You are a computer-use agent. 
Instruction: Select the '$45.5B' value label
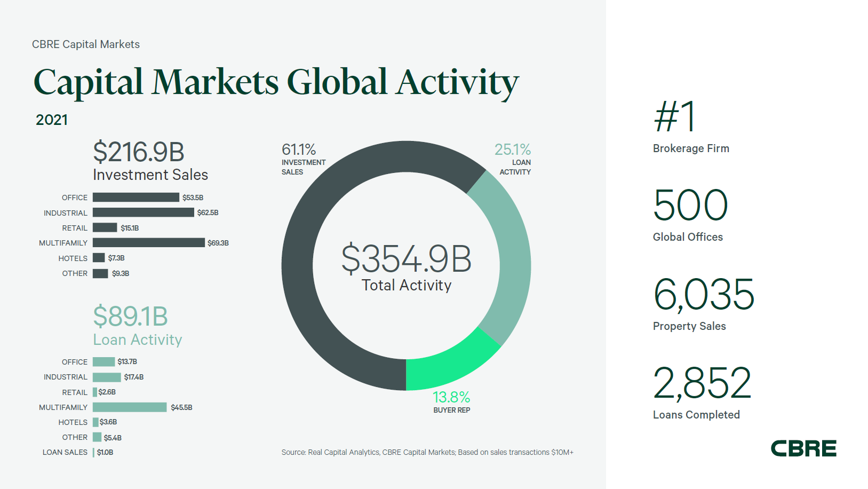(x=181, y=407)
